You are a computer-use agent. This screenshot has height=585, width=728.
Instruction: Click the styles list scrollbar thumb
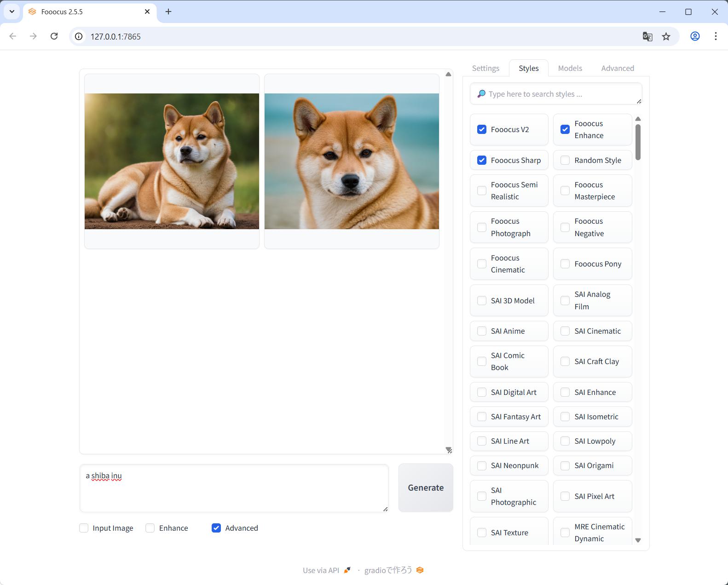coord(638,142)
